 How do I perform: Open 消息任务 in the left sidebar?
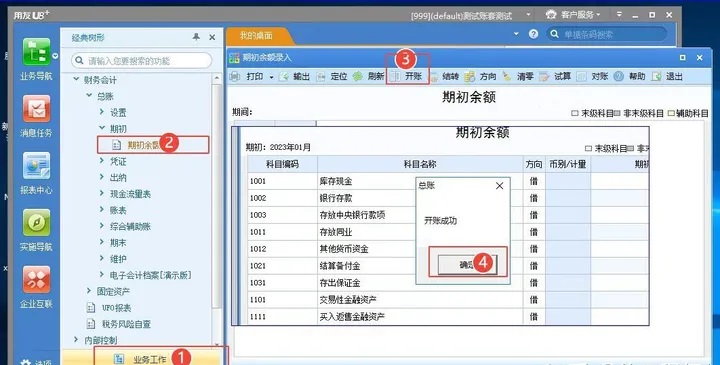[x=36, y=117]
